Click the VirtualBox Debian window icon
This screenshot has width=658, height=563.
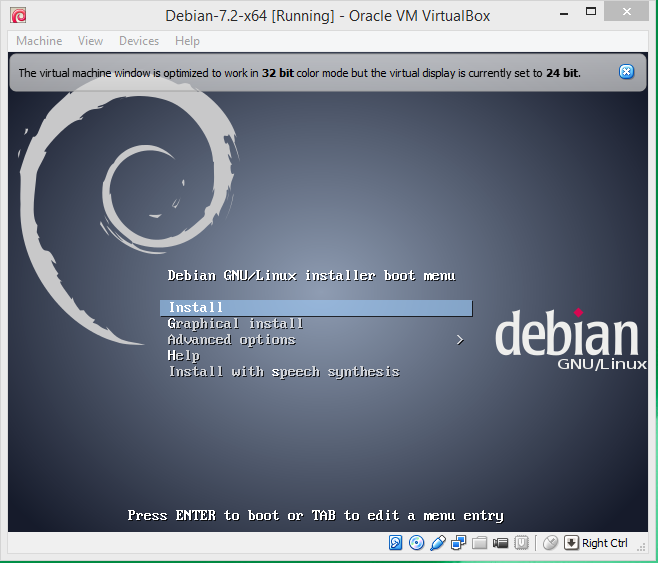18,16
